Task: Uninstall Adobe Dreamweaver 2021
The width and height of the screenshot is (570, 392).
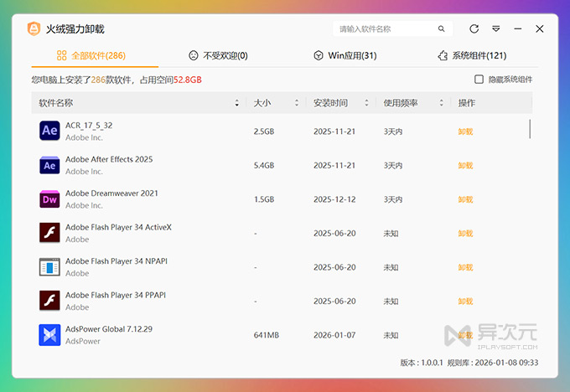Action: [465, 199]
